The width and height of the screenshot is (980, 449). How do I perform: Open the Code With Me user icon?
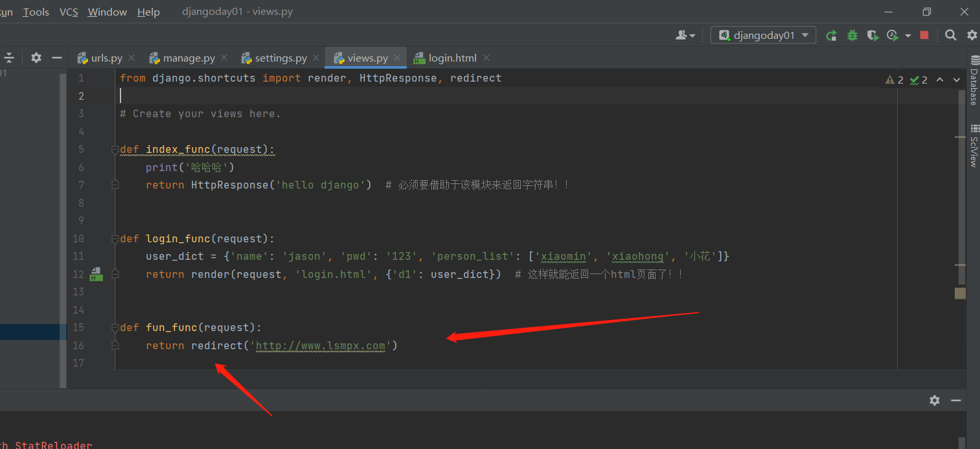pos(685,36)
